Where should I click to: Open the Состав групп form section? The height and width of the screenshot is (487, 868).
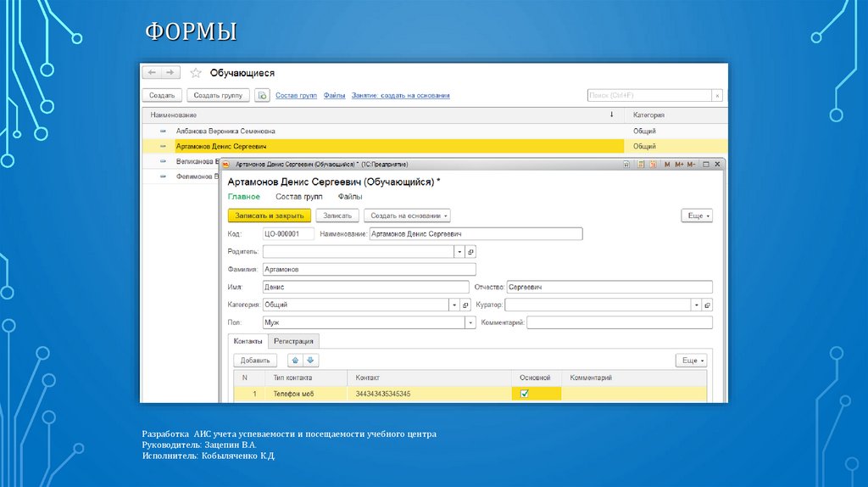(300, 196)
